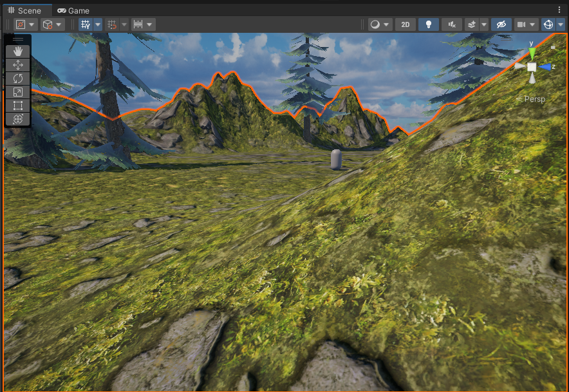
Task: Toggle the Persp projection label
Action: coord(534,98)
